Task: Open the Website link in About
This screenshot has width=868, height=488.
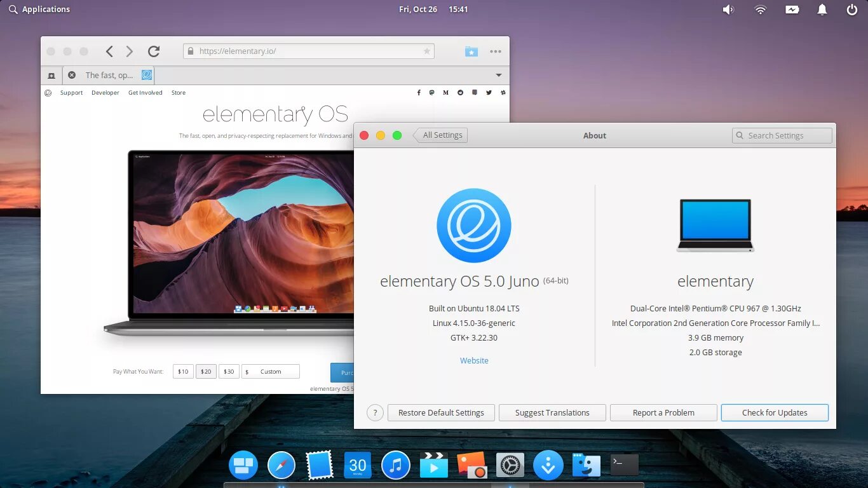Action: (474, 360)
